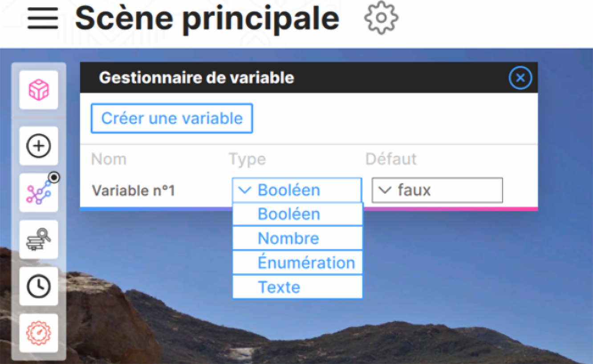Select the clock timer tool
593x364 pixels.
39,286
